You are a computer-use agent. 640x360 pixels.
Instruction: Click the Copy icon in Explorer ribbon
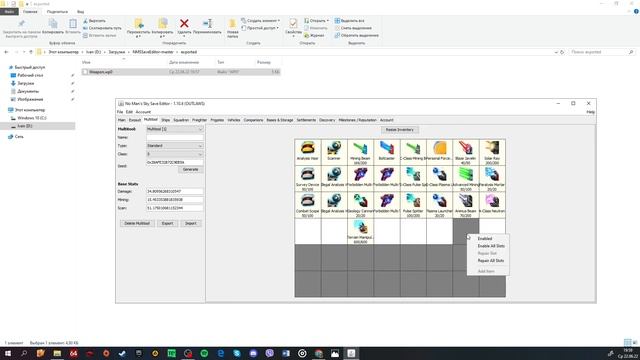click(53, 24)
